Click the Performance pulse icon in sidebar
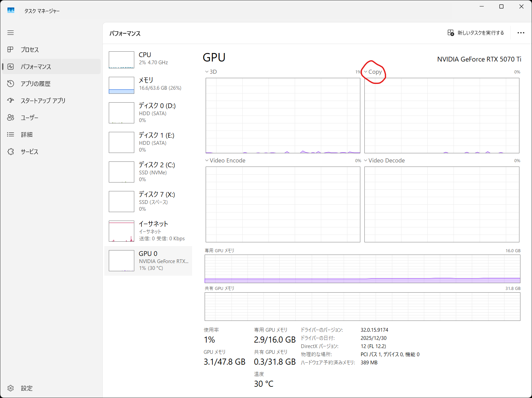 [11, 67]
